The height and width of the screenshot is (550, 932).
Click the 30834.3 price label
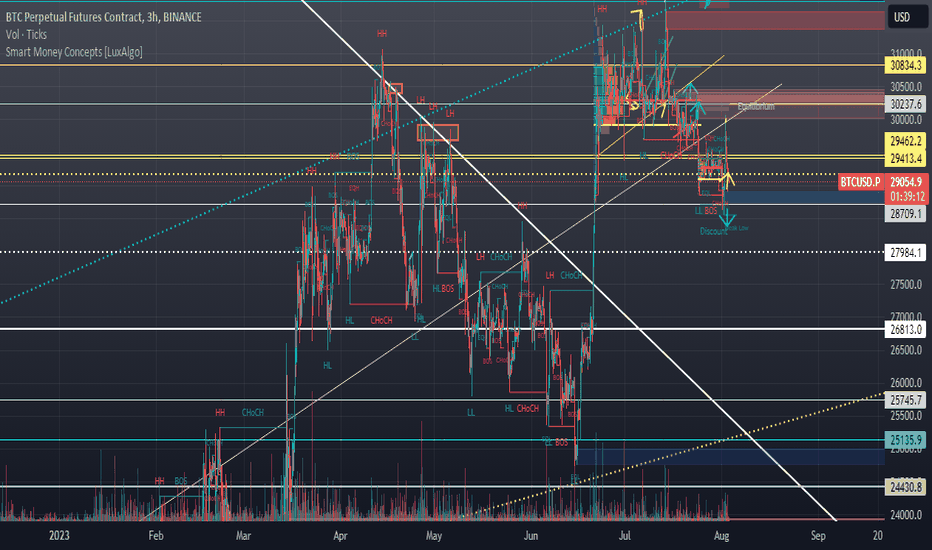[x=906, y=65]
